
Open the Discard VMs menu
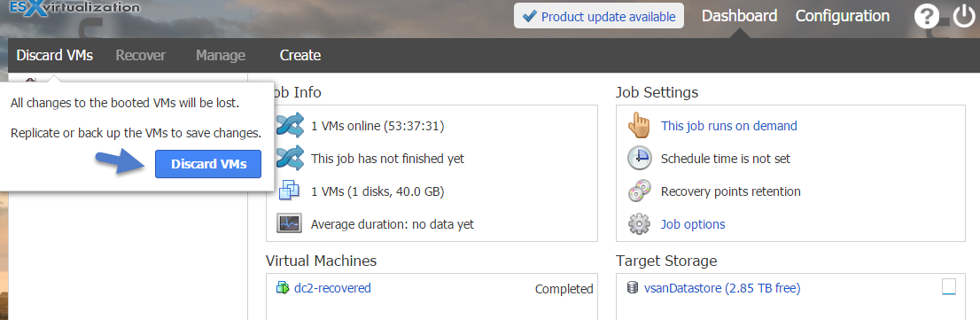[x=54, y=55]
